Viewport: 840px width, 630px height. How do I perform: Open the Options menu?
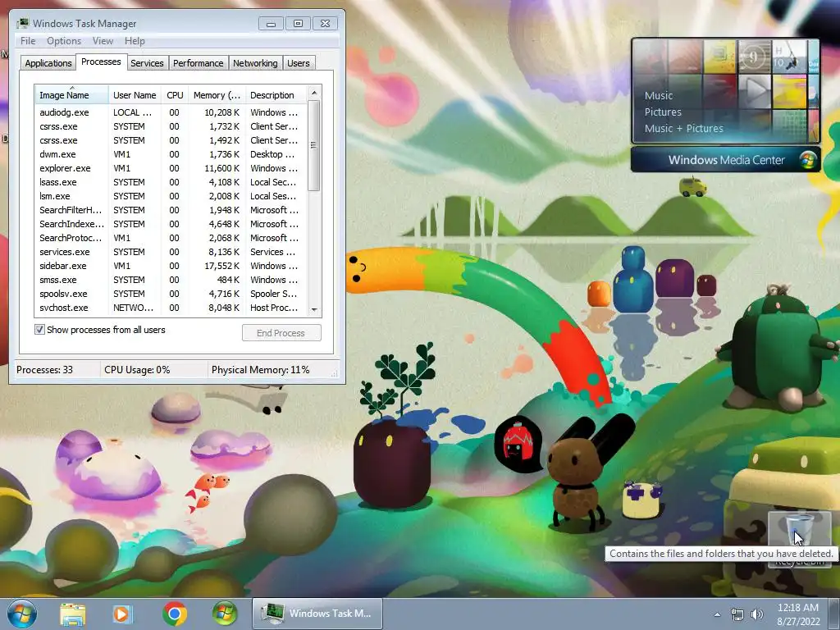tap(64, 41)
